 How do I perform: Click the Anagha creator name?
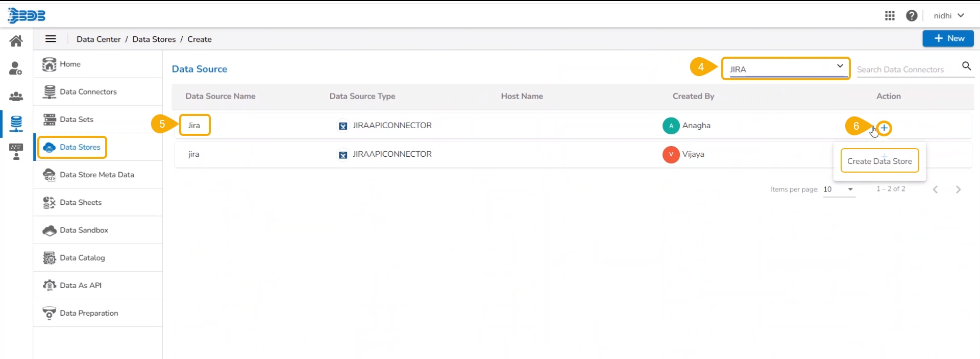pos(696,125)
